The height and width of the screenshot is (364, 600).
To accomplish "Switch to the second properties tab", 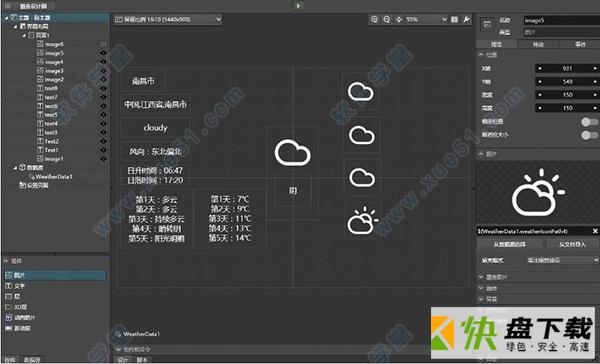I will click(x=538, y=44).
